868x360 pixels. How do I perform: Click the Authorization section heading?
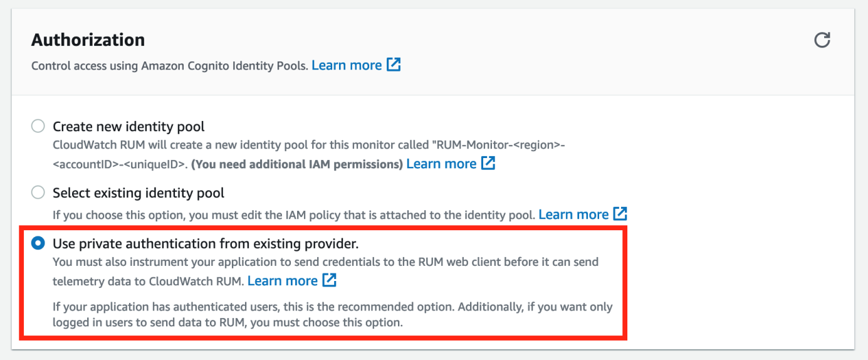88,40
